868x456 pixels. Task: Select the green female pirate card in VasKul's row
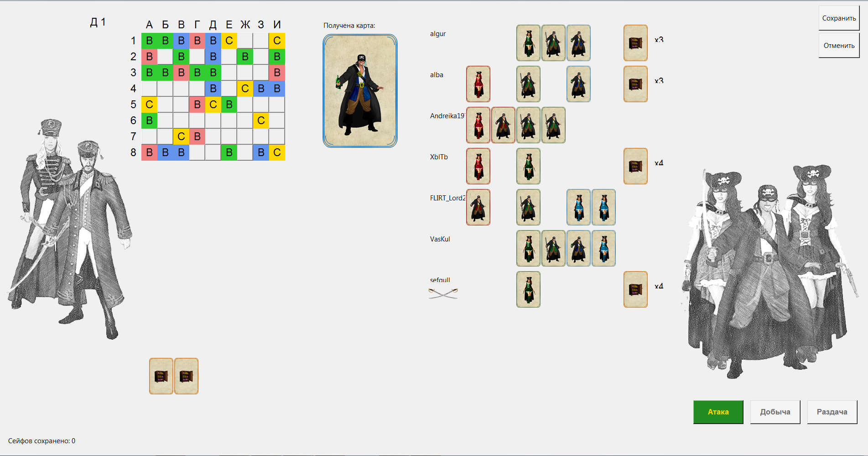[528, 248]
